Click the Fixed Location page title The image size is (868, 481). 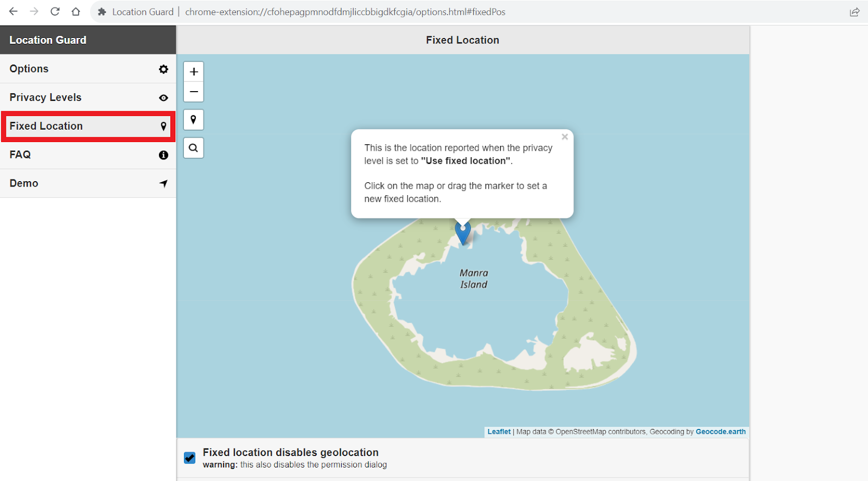[x=462, y=40]
